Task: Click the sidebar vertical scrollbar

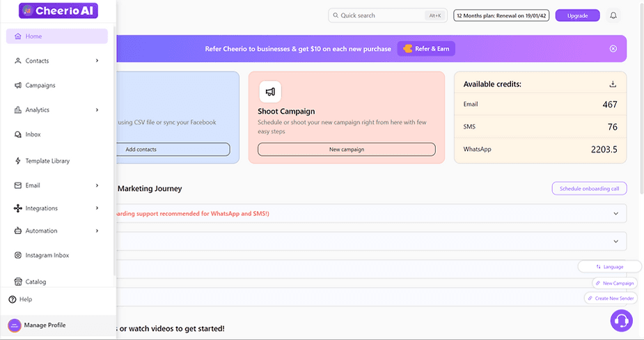Action: point(114,150)
